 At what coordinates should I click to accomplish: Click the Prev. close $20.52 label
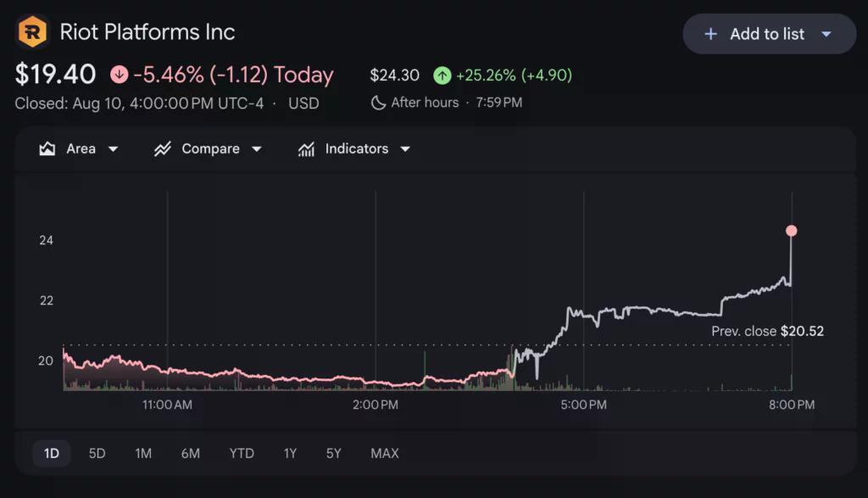(x=767, y=331)
